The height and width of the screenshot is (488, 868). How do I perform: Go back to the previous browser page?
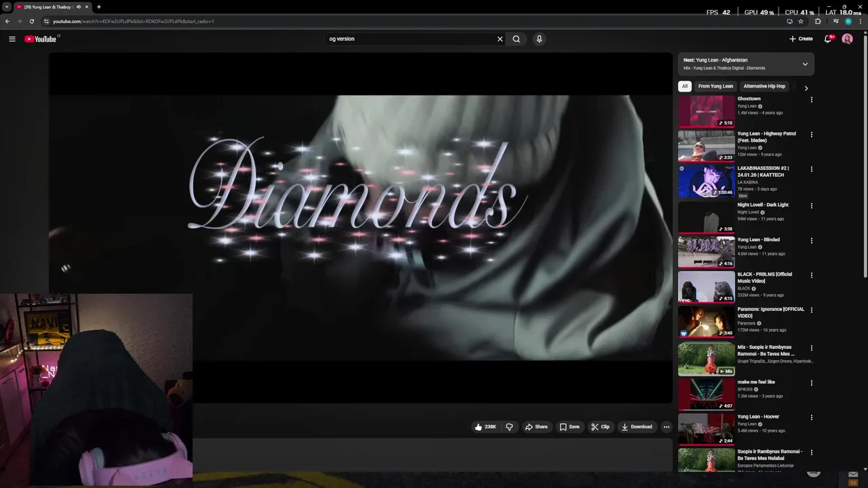pos(7,21)
